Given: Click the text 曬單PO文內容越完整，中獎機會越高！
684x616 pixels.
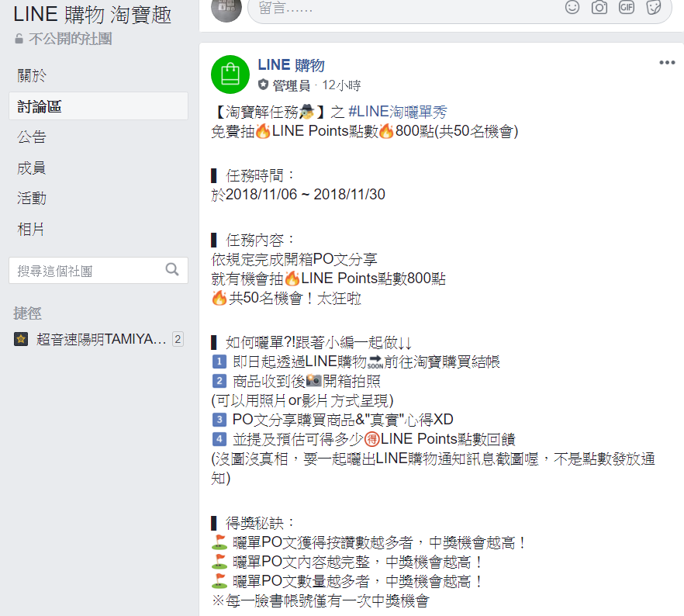Looking at the screenshot, I should click(x=358, y=562).
